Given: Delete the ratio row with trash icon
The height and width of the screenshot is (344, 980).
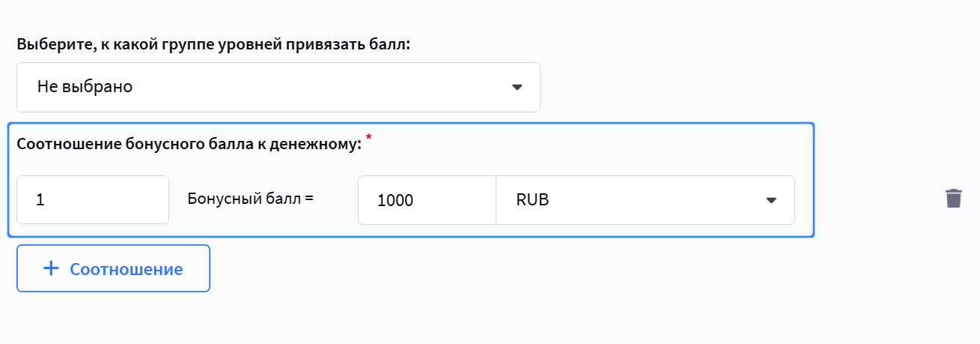Looking at the screenshot, I should tap(953, 199).
